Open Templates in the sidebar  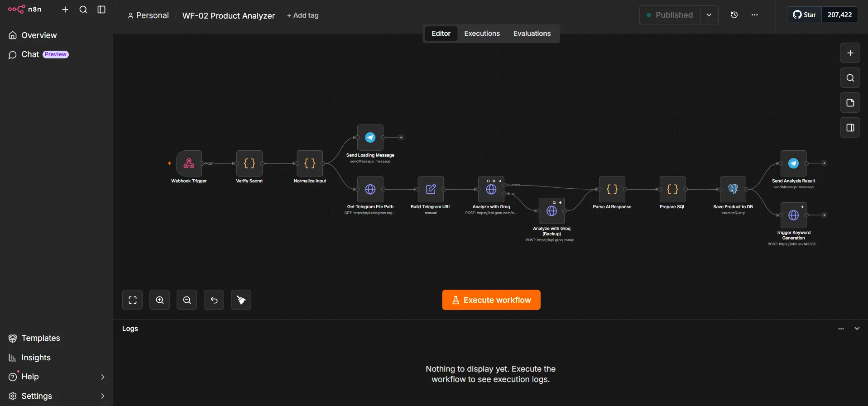tap(56, 338)
